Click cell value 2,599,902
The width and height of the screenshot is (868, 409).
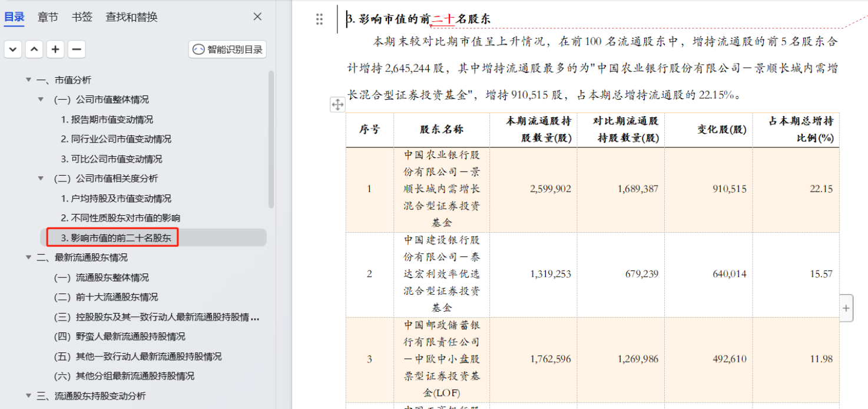(551, 189)
